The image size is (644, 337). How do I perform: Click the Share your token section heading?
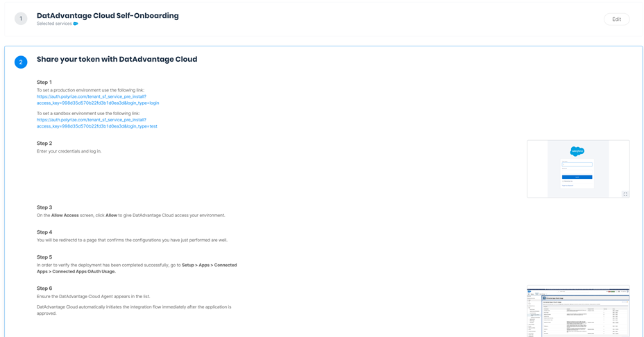coord(117,60)
